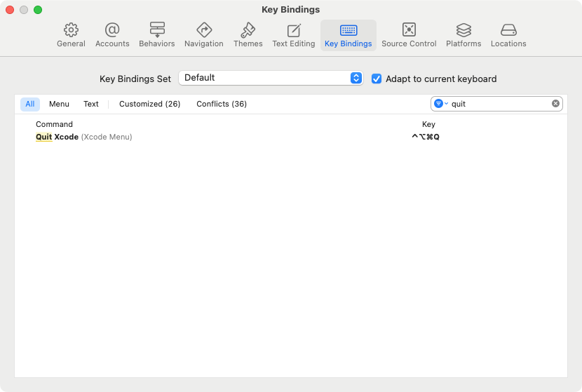Zoom the Key Bindings window

click(x=38, y=10)
